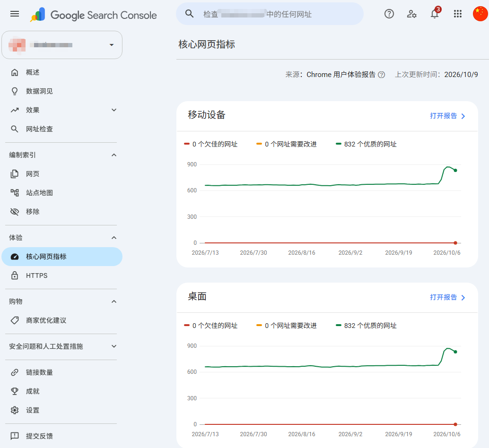This screenshot has height=448, width=489.
Task: Collapse the 体验 section
Action: pos(114,238)
